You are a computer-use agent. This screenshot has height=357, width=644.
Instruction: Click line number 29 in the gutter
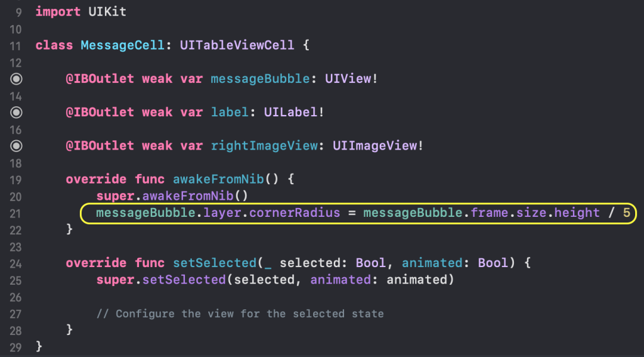pyautogui.click(x=16, y=346)
